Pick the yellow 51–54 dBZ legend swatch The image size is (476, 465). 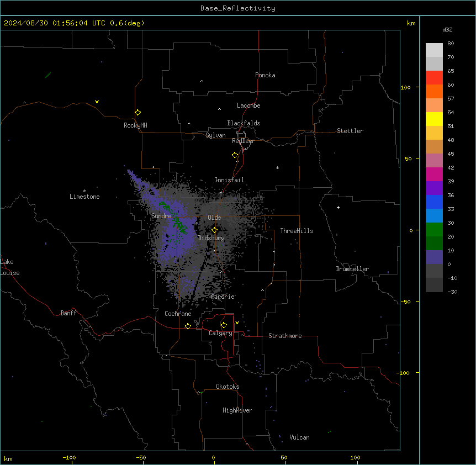click(x=434, y=119)
